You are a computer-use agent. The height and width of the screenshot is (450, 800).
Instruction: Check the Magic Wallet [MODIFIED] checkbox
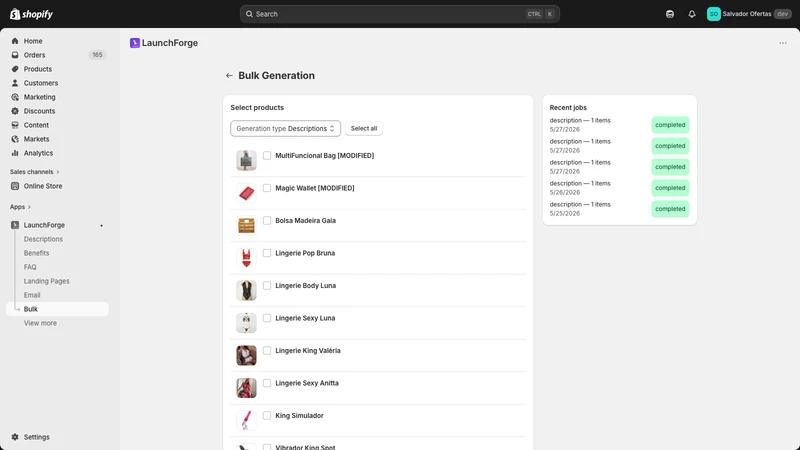[267, 188]
